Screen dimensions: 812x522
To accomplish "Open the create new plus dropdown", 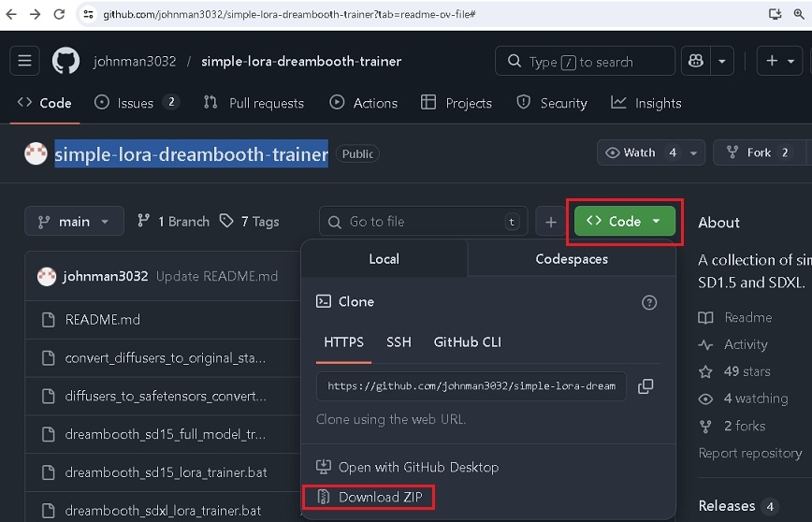I will (x=779, y=62).
